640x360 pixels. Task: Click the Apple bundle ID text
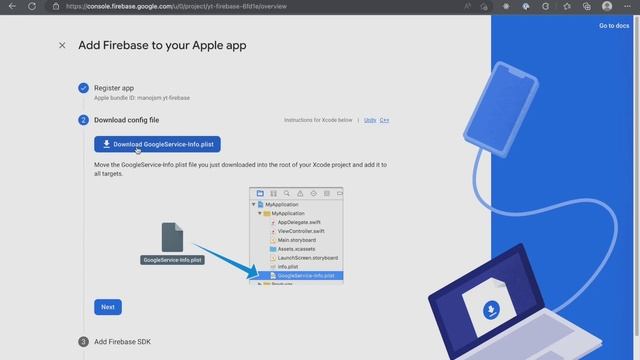[x=142, y=98]
